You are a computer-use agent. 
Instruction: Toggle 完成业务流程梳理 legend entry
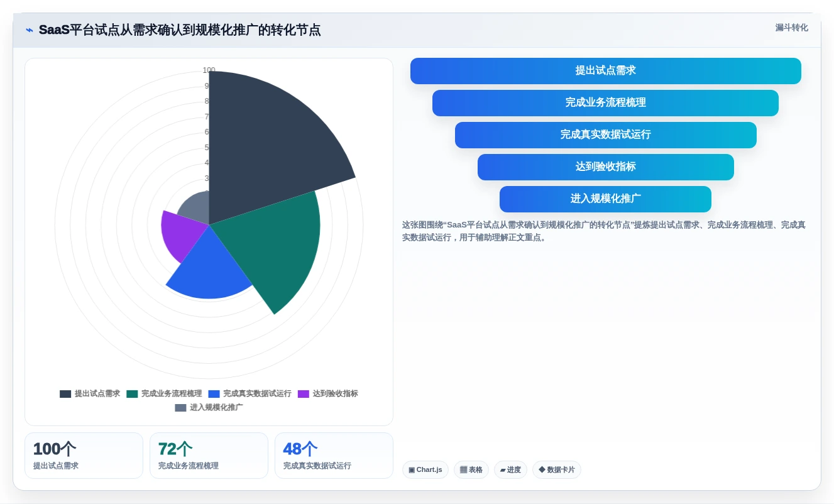164,394
